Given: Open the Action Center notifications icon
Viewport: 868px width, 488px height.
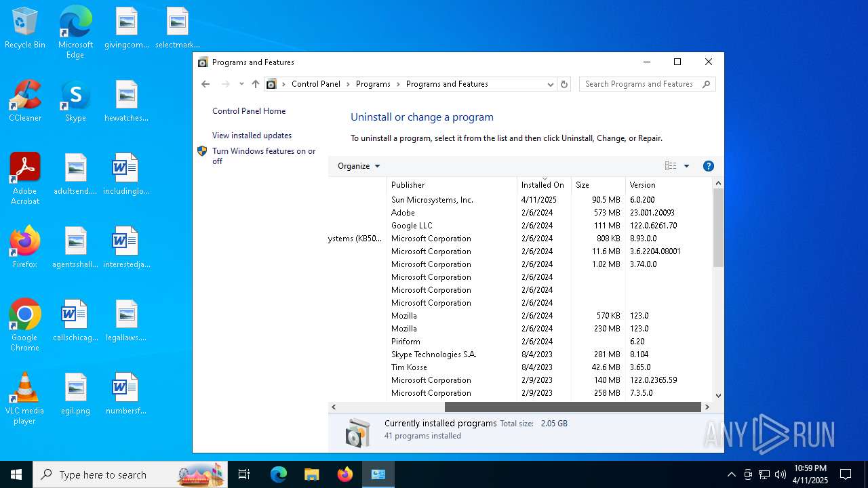Looking at the screenshot, I should [x=846, y=474].
